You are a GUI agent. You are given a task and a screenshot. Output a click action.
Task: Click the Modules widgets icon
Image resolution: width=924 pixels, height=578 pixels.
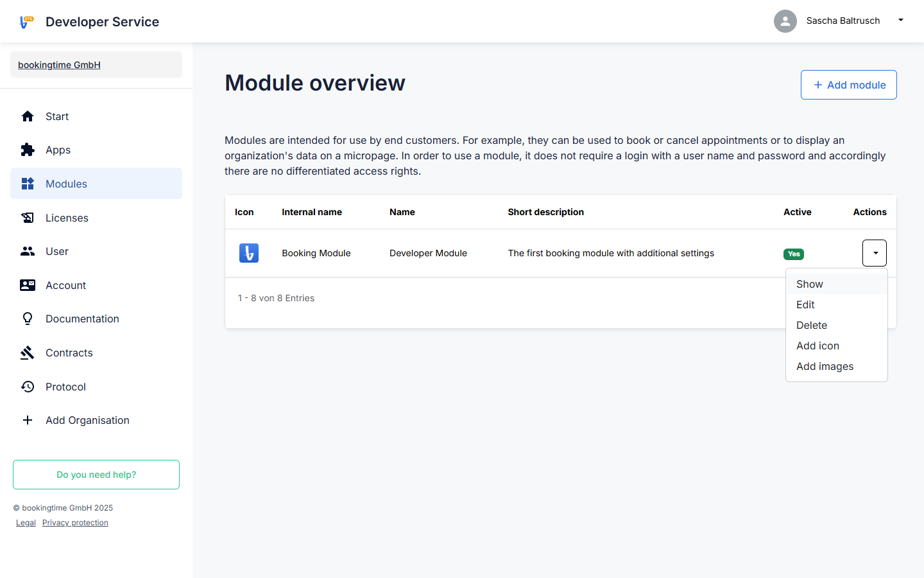click(28, 184)
